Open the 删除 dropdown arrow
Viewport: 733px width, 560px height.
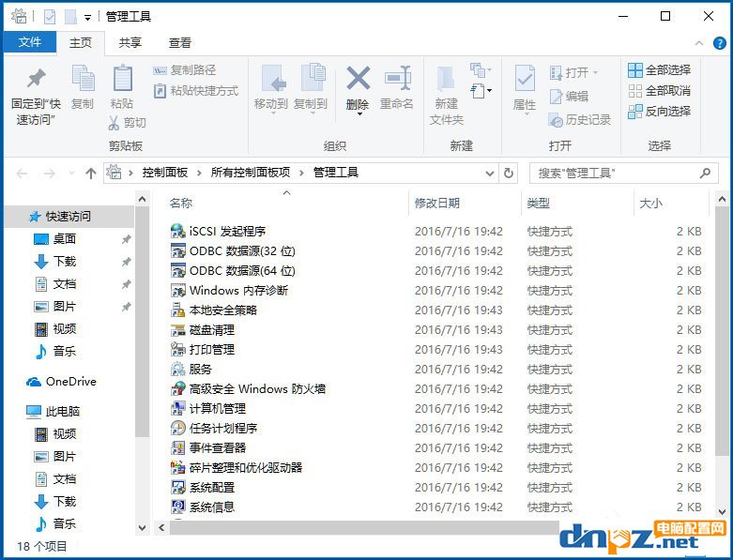(359, 114)
